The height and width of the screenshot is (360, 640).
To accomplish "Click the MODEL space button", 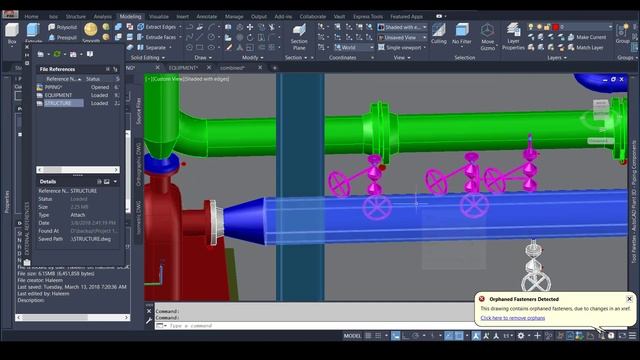I will pyautogui.click(x=352, y=336).
